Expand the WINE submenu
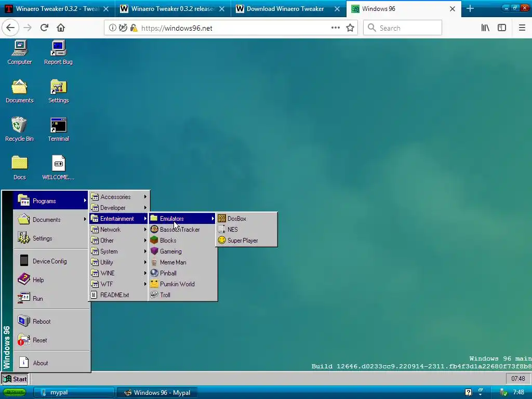This screenshot has height=399, width=532. 119,273
